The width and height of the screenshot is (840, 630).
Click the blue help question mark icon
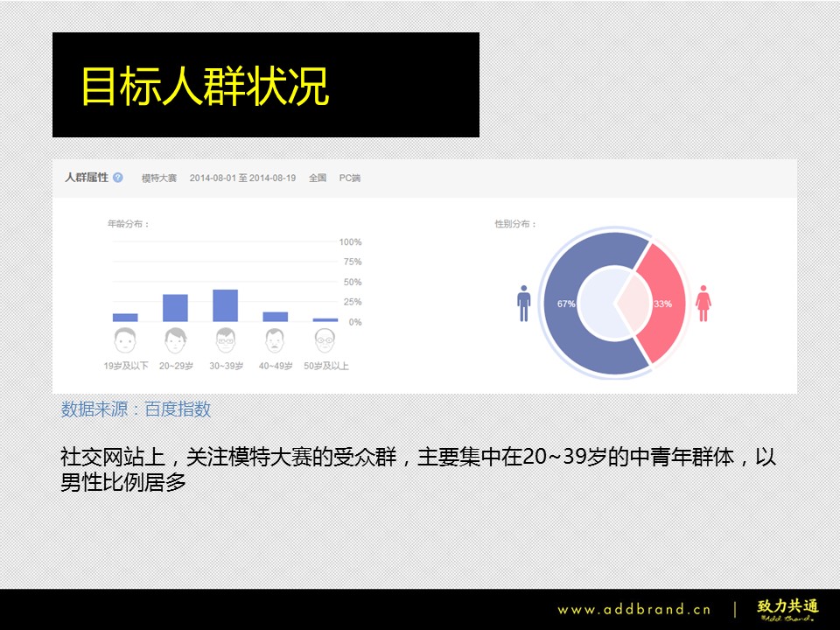(x=118, y=178)
